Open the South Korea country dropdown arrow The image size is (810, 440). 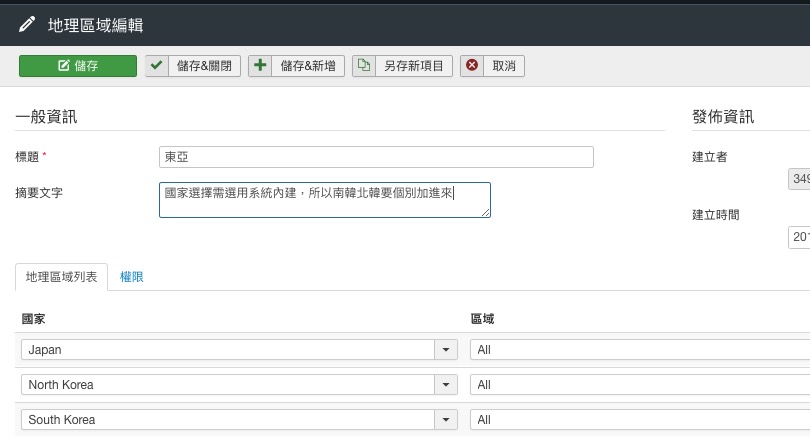pyautogui.click(x=445, y=420)
